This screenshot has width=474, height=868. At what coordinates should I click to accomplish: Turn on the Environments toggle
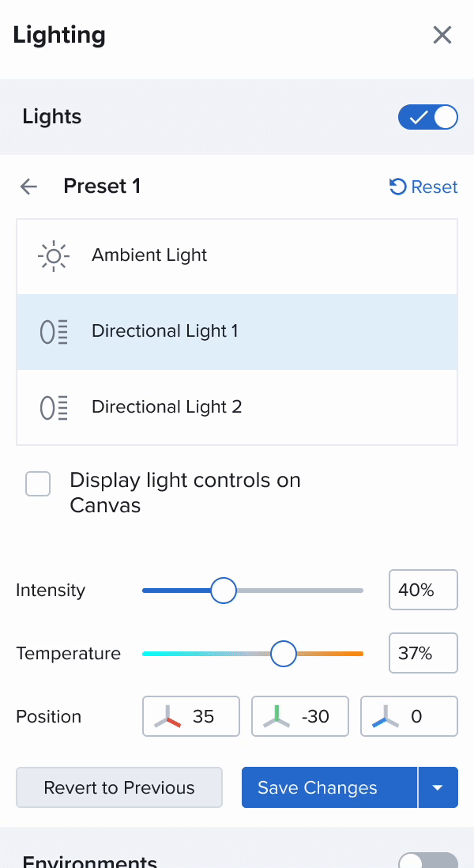[428, 862]
